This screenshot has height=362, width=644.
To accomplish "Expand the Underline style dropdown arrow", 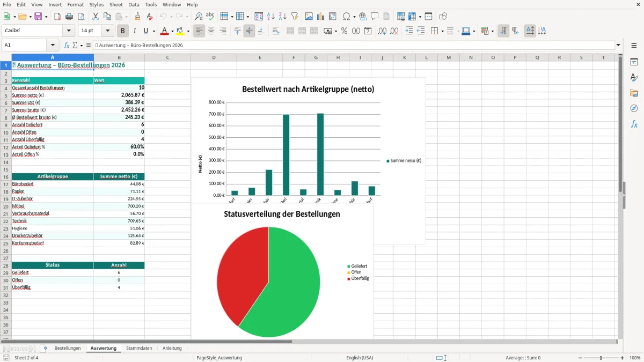I will 153,31.
